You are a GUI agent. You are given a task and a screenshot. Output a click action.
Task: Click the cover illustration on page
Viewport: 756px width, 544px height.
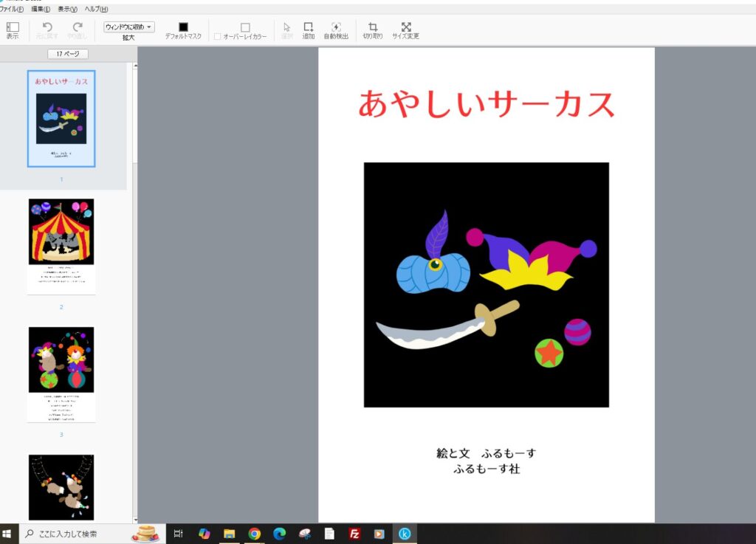point(487,285)
